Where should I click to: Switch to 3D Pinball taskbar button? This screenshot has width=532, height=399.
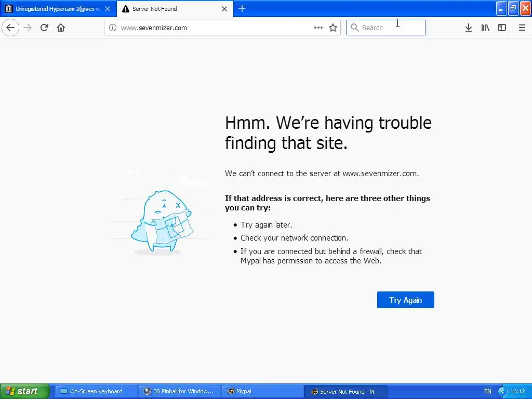pos(179,392)
